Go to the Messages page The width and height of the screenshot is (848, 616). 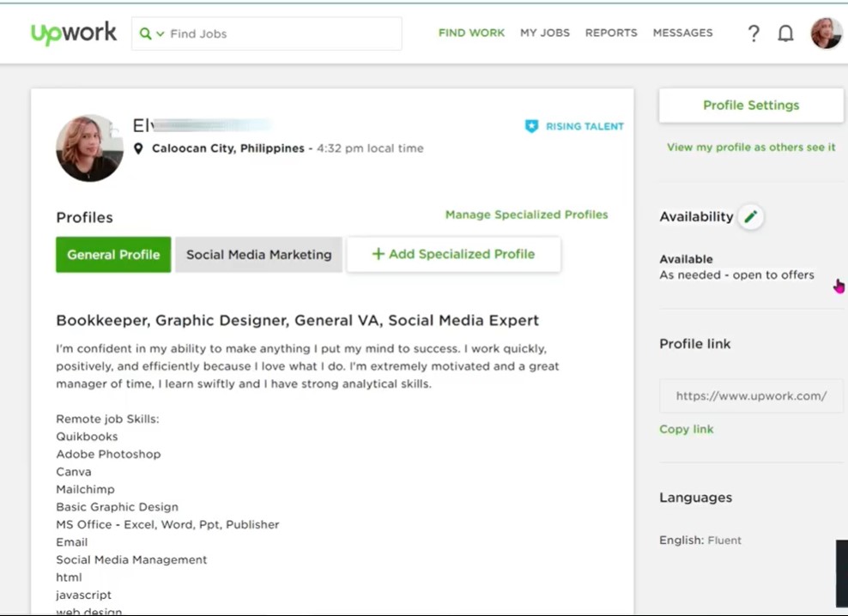coord(682,33)
